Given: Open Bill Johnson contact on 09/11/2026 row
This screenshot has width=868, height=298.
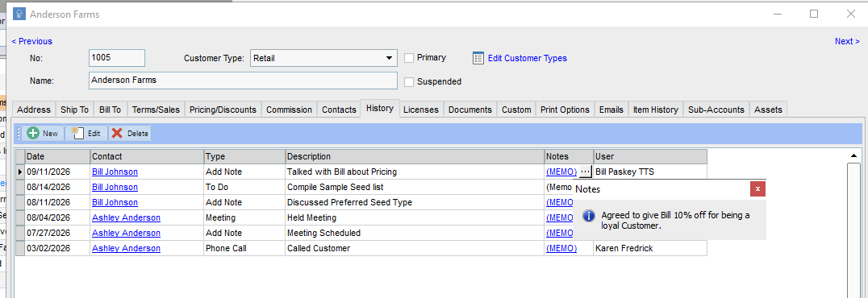Looking at the screenshot, I should click(x=115, y=172).
